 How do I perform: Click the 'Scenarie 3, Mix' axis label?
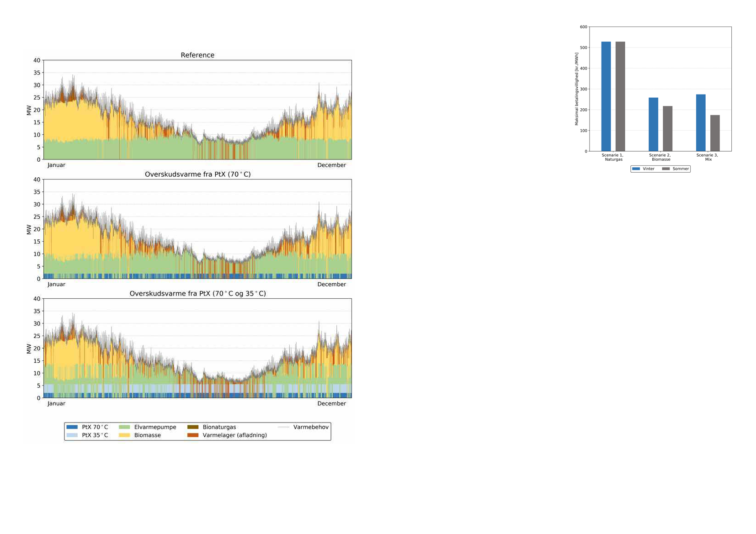tap(708, 157)
